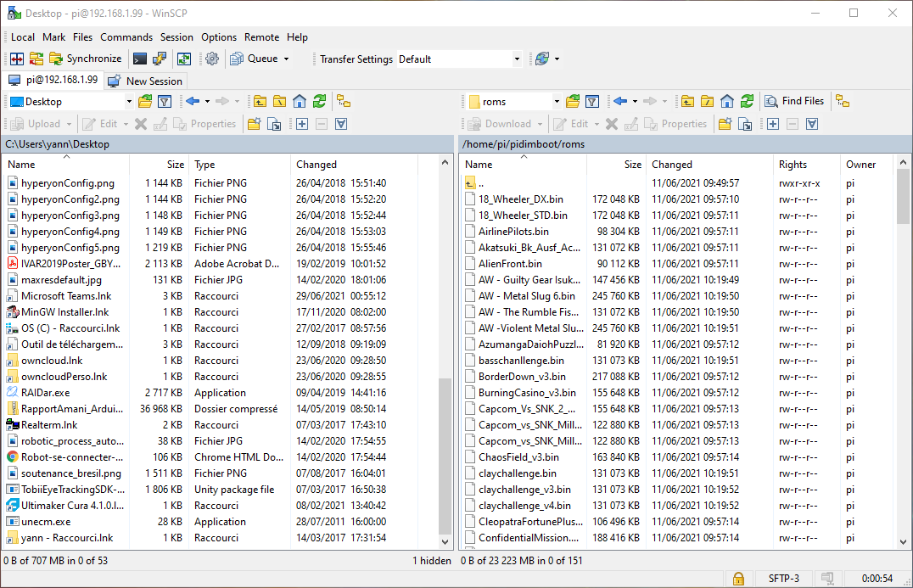Click the remote parent directory '..' entry

tap(481, 183)
